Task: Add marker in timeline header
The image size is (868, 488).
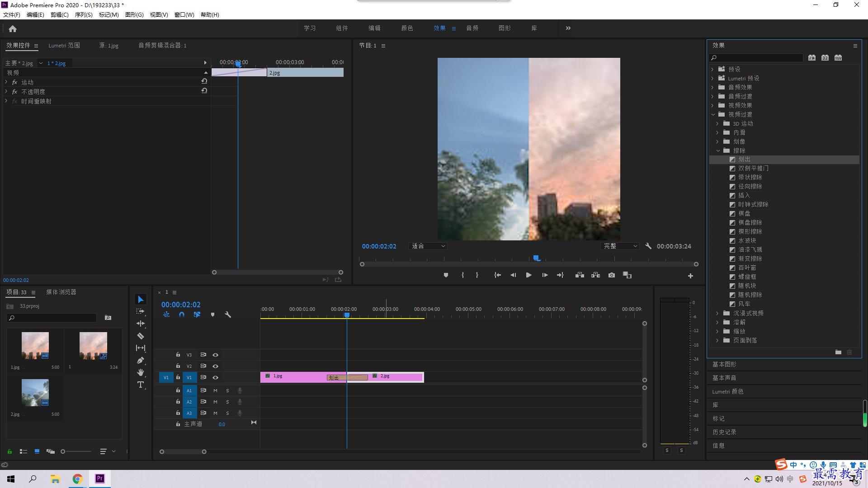Action: (212, 314)
